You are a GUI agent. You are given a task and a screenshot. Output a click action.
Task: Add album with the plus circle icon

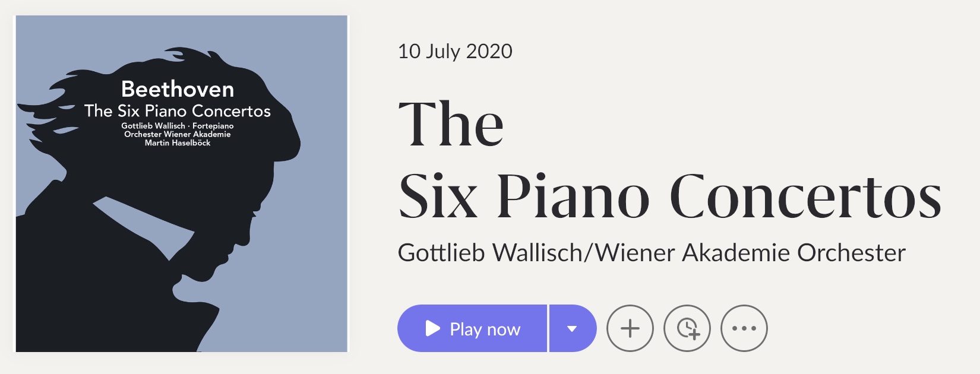[x=630, y=328]
